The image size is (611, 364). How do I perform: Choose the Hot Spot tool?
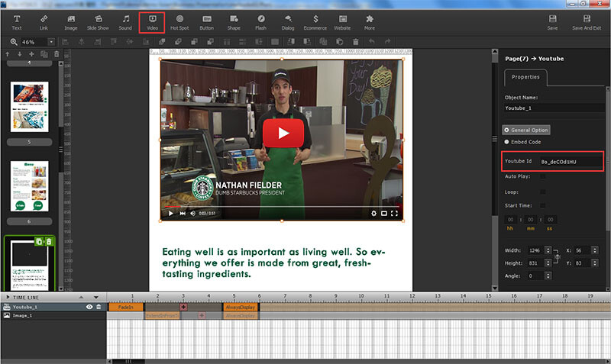[179, 23]
